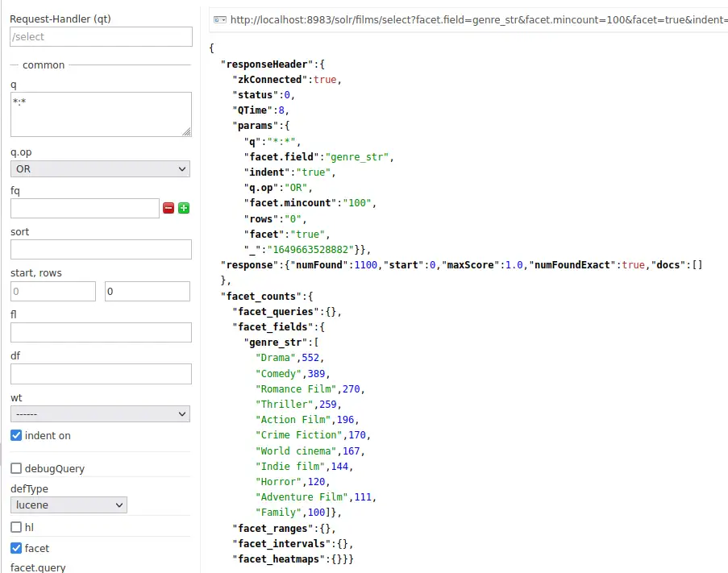Image resolution: width=728 pixels, height=573 pixels.
Task: Click the "facet_queries" key
Action: [x=276, y=311]
